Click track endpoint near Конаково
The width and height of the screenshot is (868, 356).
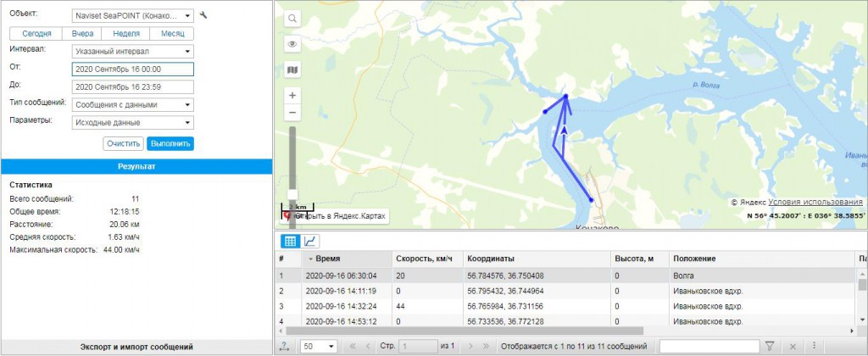[x=591, y=200]
